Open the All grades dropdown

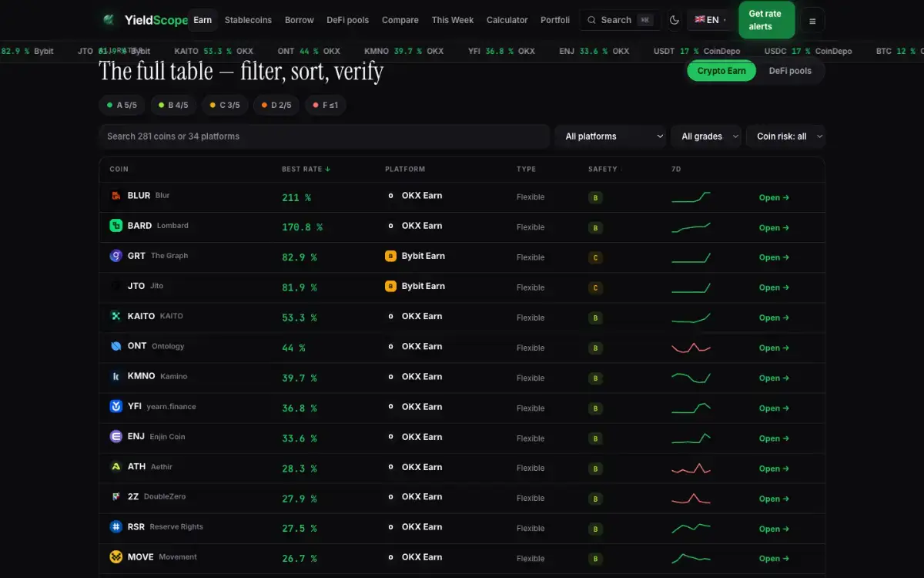[x=706, y=136]
